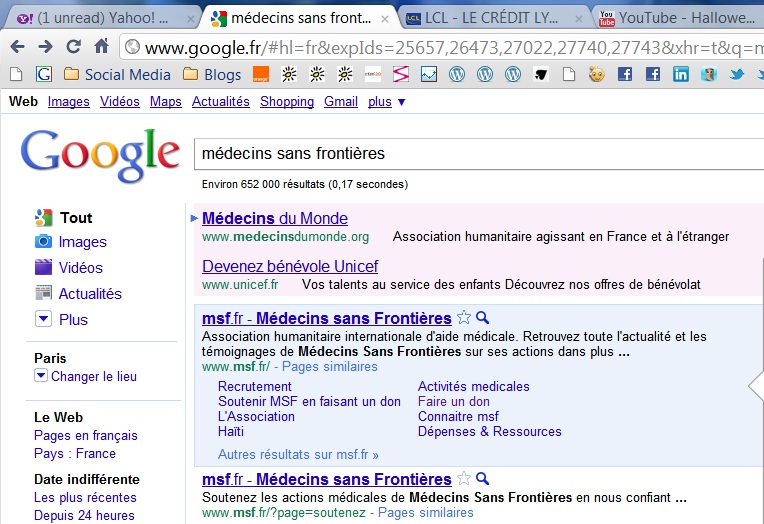Open the 'plus' dropdown in top navigation
Image resolution: width=764 pixels, height=524 pixels.
coord(387,101)
